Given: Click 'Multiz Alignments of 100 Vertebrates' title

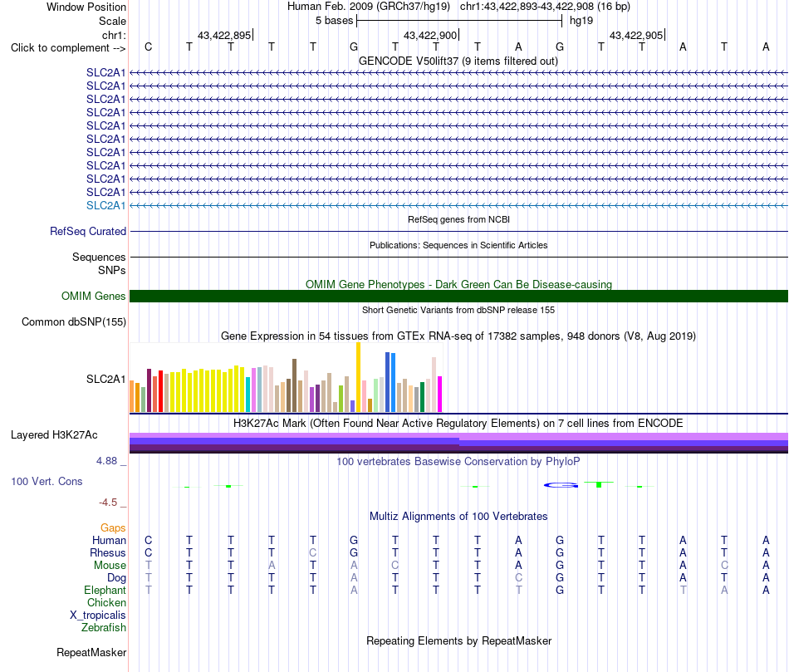Looking at the screenshot, I should click(x=458, y=516).
